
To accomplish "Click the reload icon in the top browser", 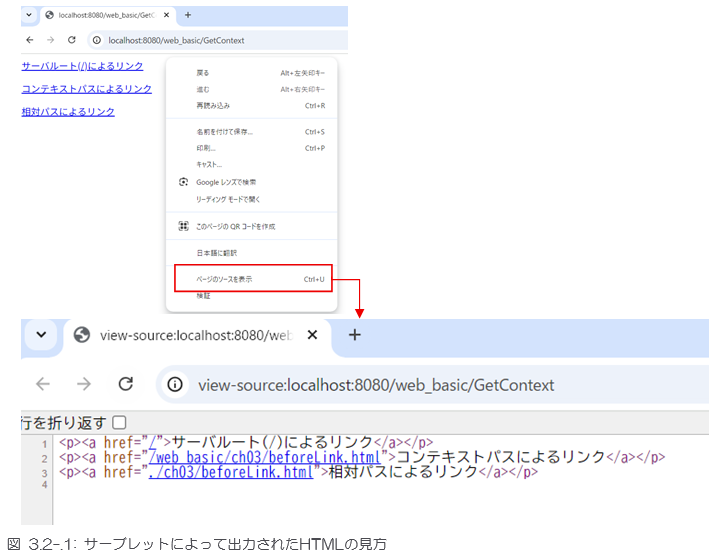I will point(71,40).
